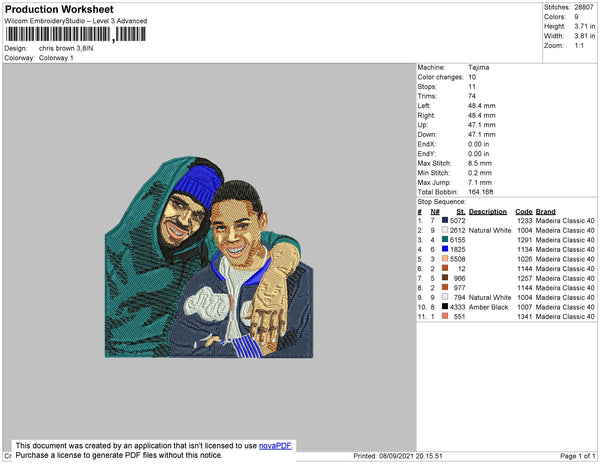Image resolution: width=600 pixels, height=464 pixels.
Task: Click dark brown swatch for stop 7 (966)
Action: tap(445, 278)
